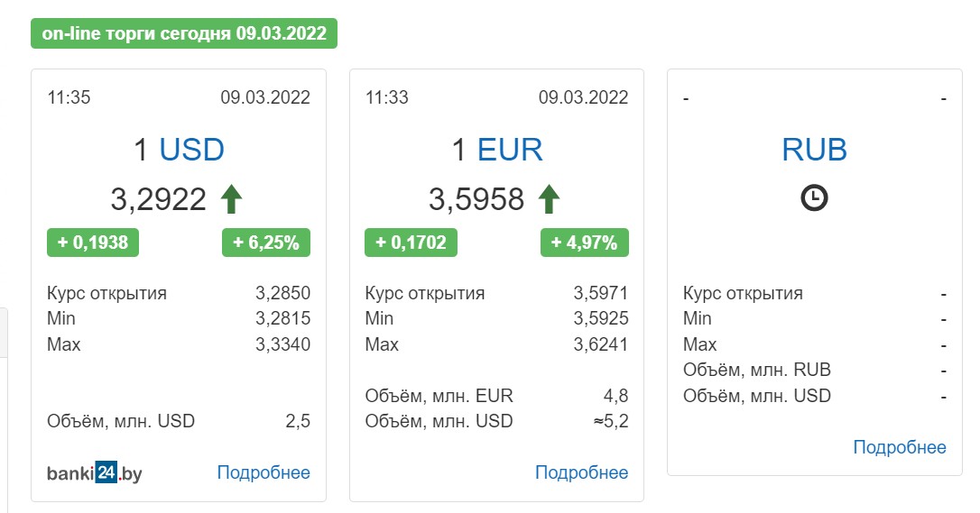Click the clock icon under RUB
Screen dimensions: 980x513
pos(814,197)
